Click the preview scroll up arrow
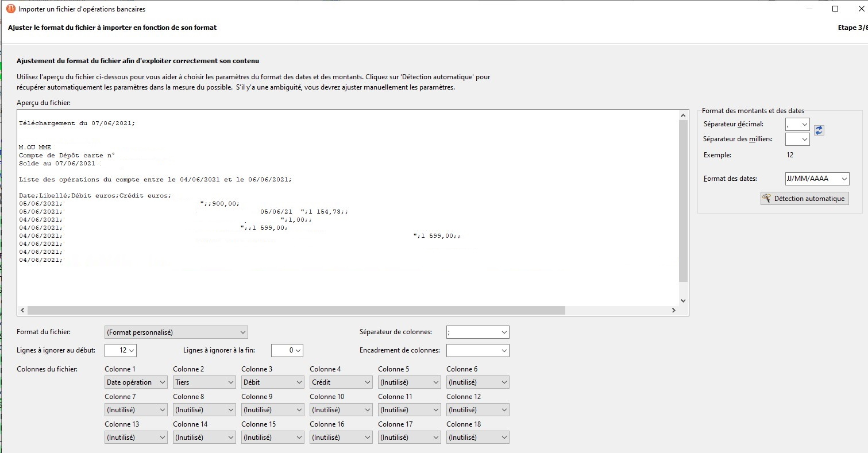Viewport: 868px width, 453px height. click(683, 115)
